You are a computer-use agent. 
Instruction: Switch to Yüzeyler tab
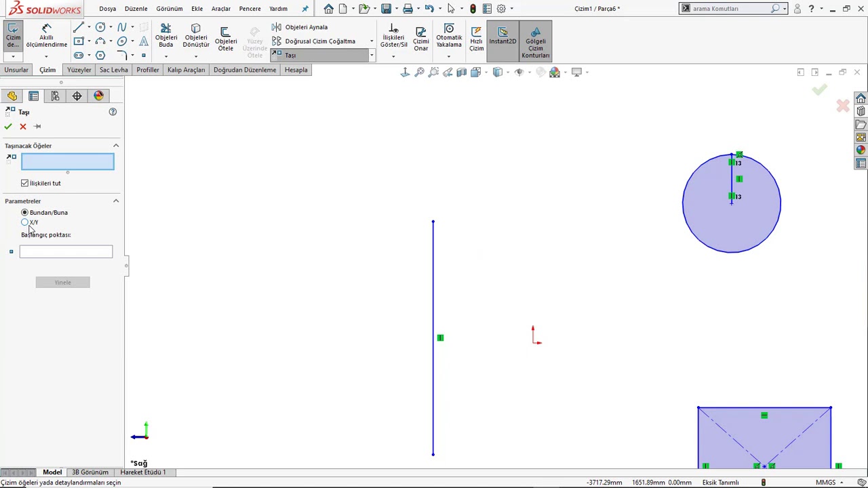pos(79,70)
